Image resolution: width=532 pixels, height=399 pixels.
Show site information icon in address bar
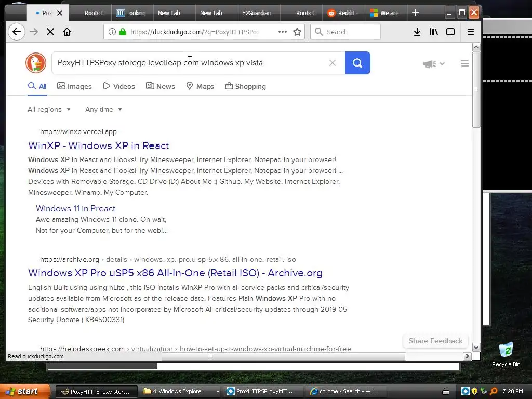click(112, 32)
